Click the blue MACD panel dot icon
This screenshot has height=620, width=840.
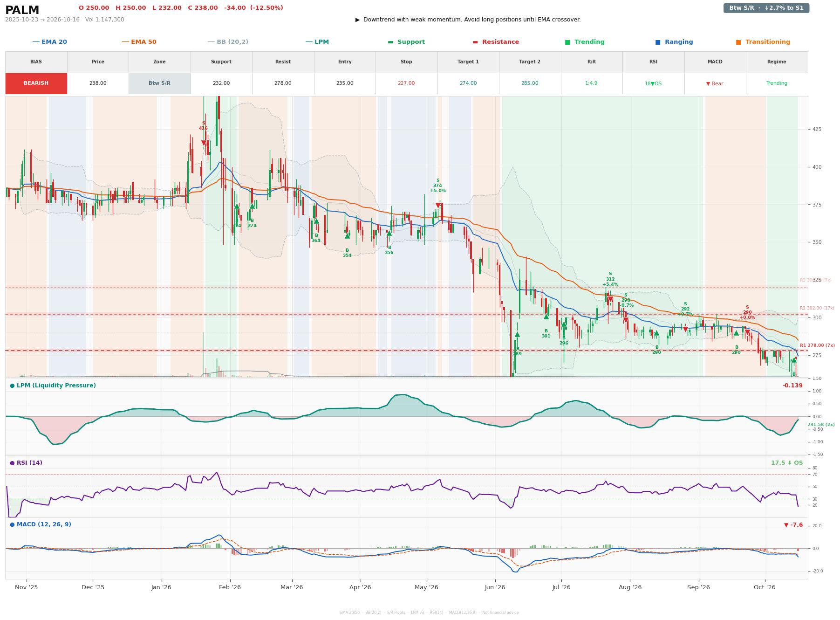tap(12, 524)
